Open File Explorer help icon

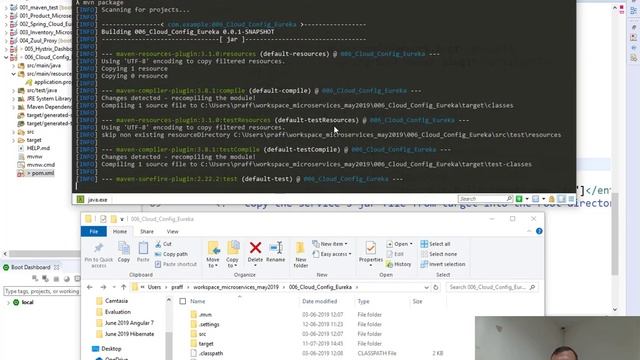tap(539, 231)
